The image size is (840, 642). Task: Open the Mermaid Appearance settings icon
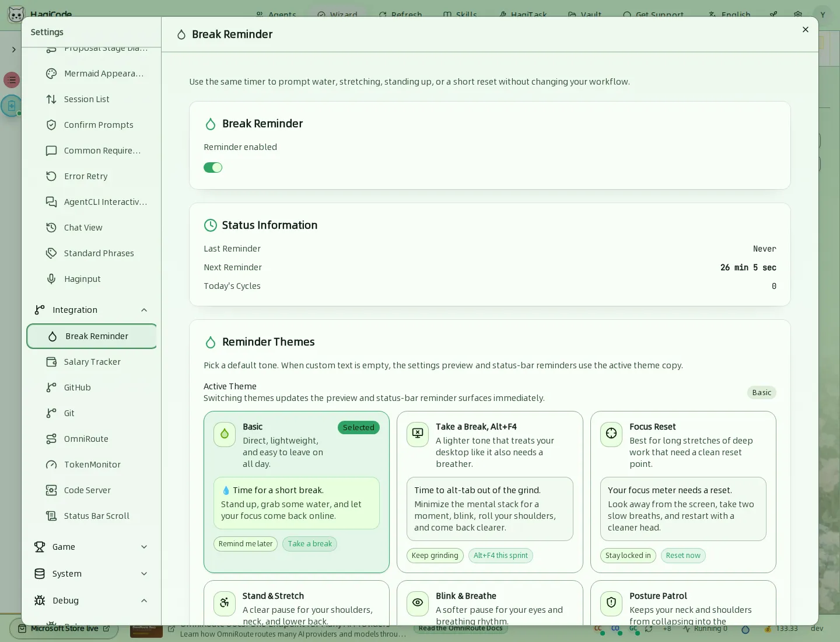51,74
